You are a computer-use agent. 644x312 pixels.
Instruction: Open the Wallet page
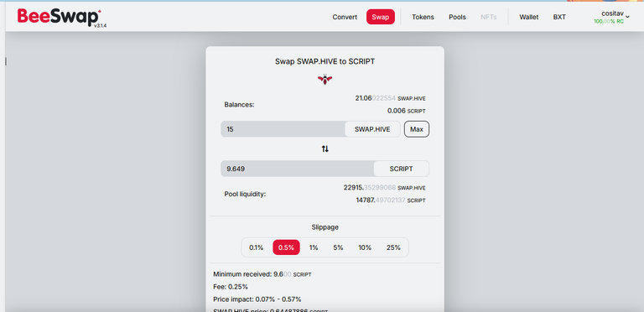(529, 17)
